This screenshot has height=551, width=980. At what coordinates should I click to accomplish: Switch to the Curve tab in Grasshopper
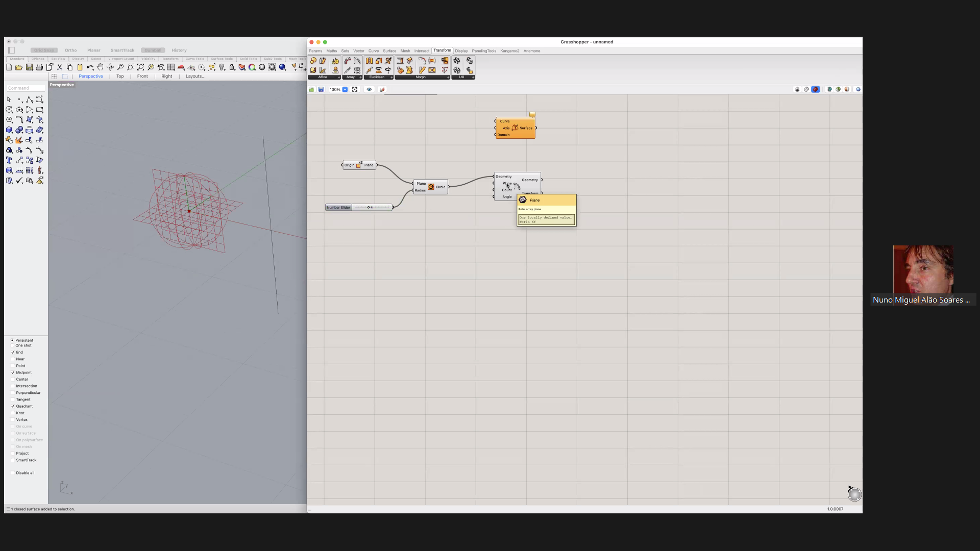click(374, 51)
